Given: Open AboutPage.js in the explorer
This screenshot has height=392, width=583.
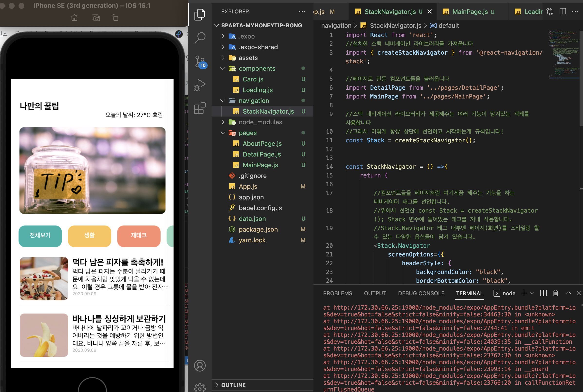Looking at the screenshot, I should 262,144.
